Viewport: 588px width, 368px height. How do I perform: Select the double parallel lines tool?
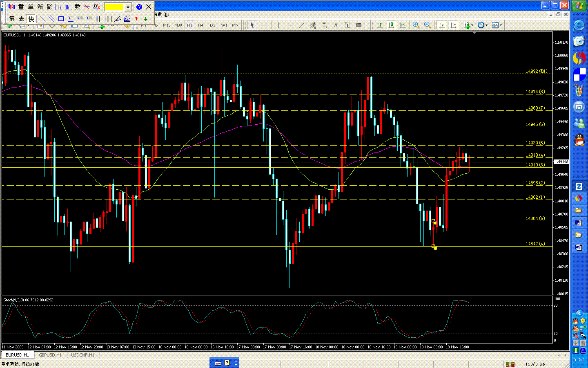click(51, 19)
